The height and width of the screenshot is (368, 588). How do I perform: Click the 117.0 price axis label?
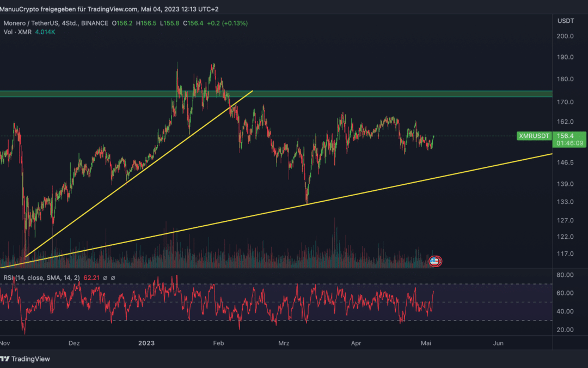(565, 254)
